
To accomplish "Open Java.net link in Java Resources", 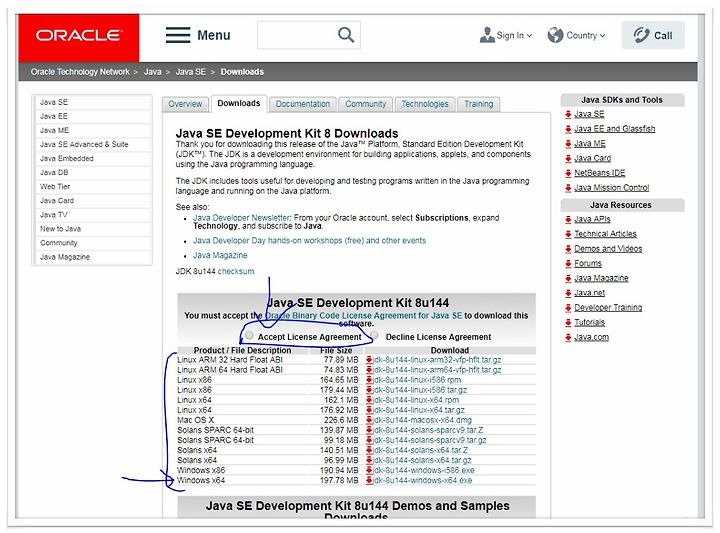I will click(590, 293).
